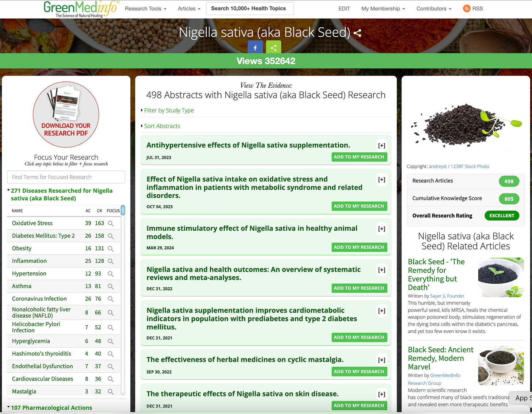Click the GreenMedInfo logo
Image resolution: width=532 pixels, height=414 pixels.
click(81, 9)
